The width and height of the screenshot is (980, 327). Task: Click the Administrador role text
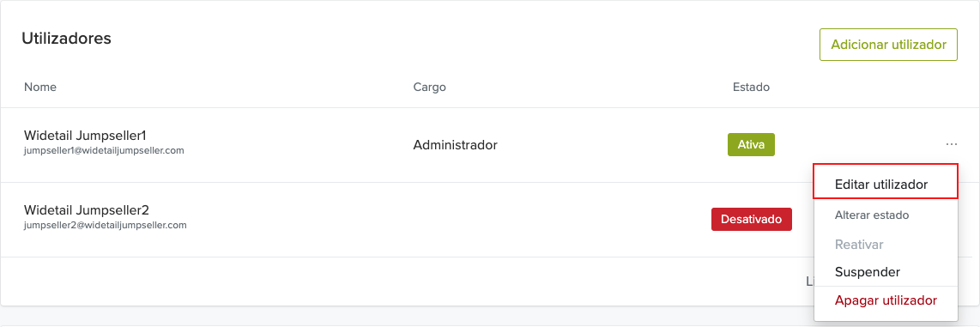455,145
